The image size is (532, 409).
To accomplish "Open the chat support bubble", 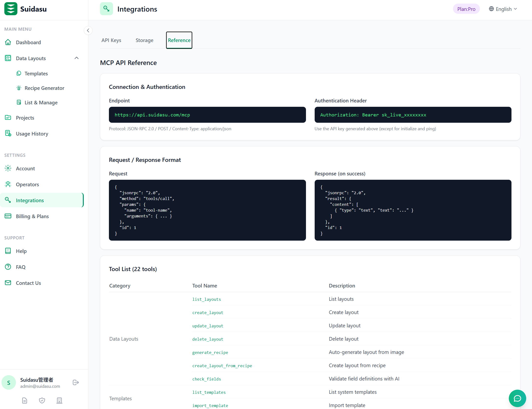I will pos(517,398).
